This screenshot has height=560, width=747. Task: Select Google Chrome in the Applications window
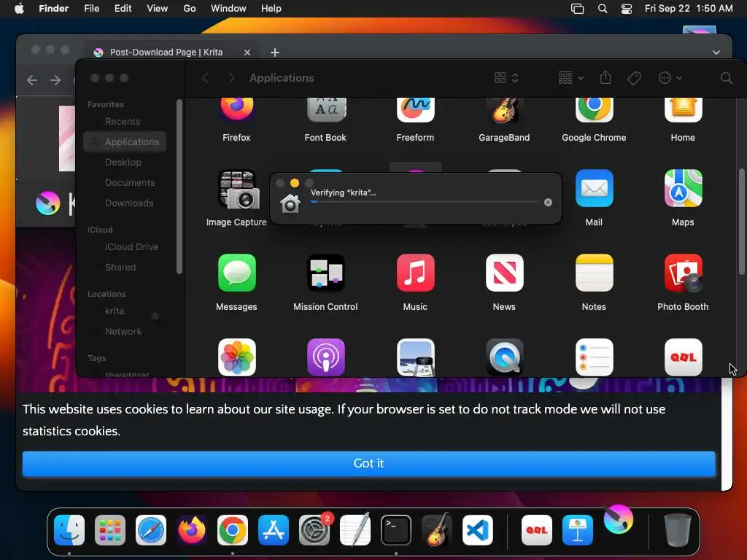tap(594, 110)
